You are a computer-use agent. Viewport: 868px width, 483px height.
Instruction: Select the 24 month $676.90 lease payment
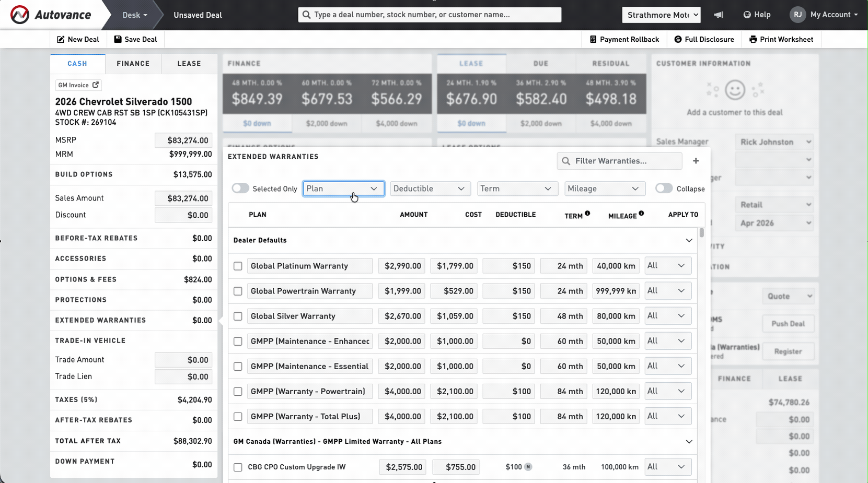pyautogui.click(x=471, y=94)
